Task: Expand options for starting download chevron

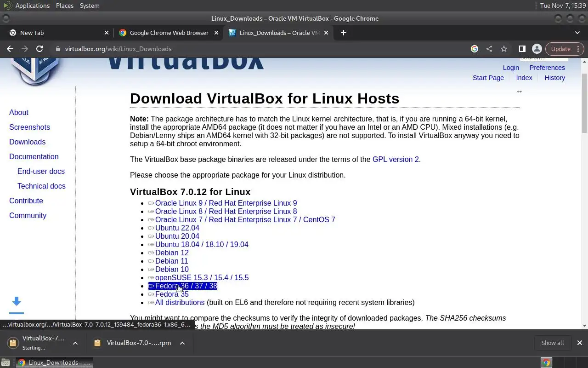Action: point(75,343)
